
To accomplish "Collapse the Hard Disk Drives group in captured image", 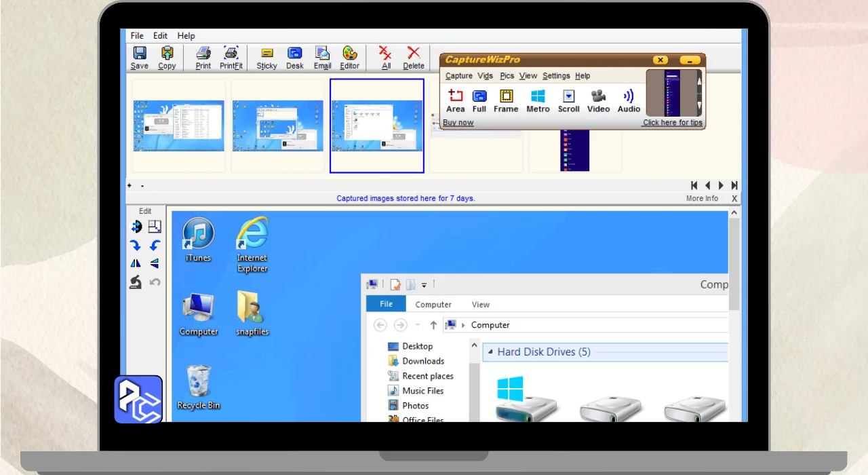I will pyautogui.click(x=490, y=352).
